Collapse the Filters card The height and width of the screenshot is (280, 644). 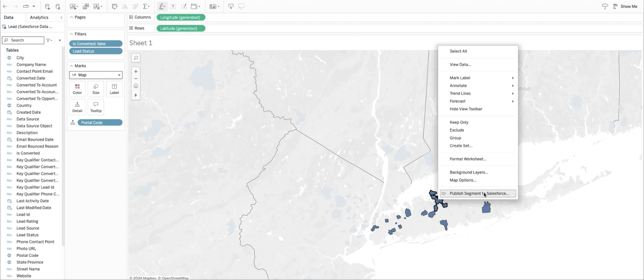(72, 34)
